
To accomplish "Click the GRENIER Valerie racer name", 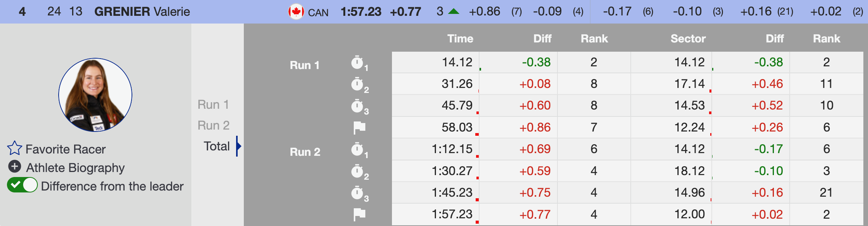I will 142,12.
